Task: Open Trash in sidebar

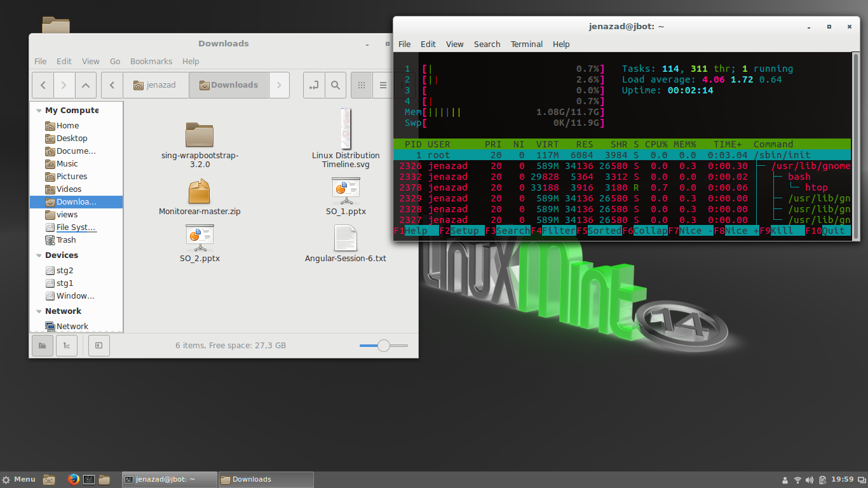Action: (76, 240)
